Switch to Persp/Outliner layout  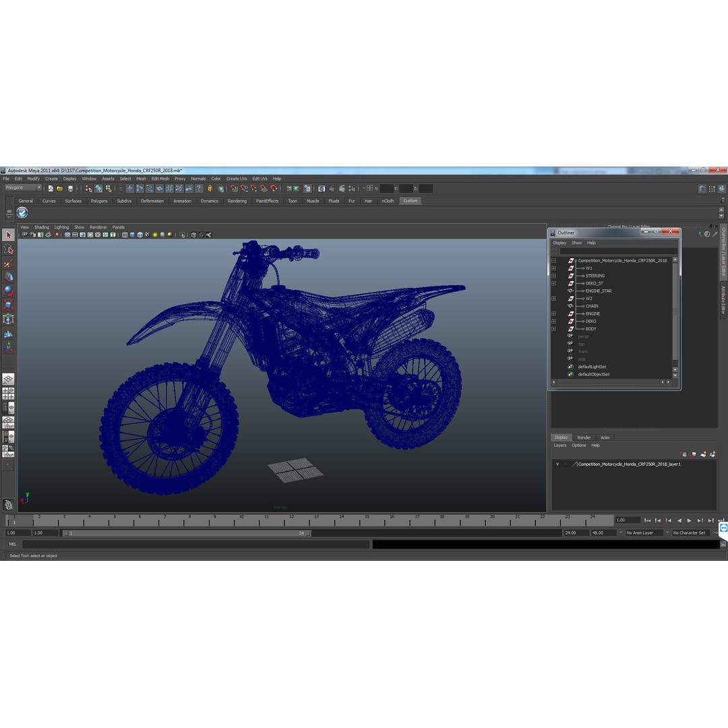pos(8,408)
